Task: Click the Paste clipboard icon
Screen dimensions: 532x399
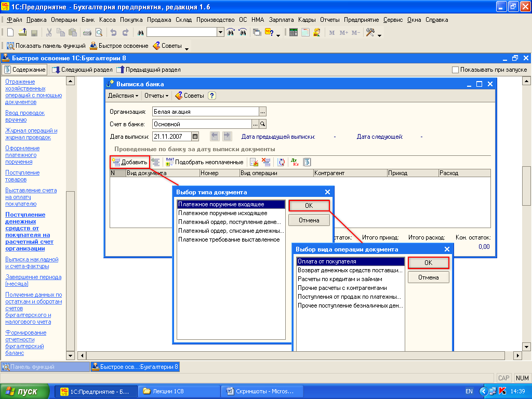Action: click(73, 33)
